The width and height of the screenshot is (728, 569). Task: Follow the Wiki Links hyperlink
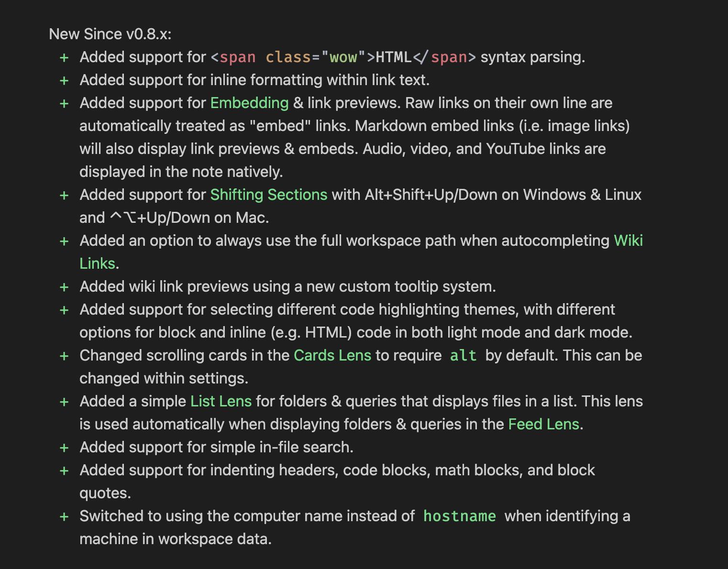(628, 241)
